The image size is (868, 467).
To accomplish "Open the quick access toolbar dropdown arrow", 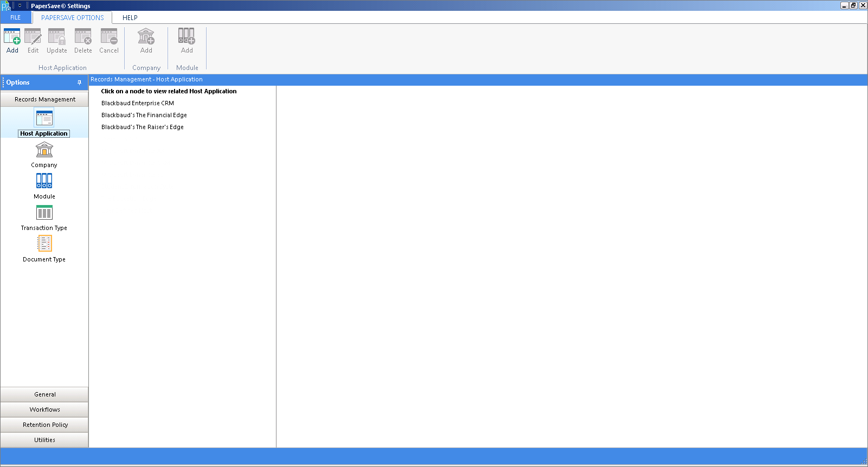I will [x=20, y=5].
